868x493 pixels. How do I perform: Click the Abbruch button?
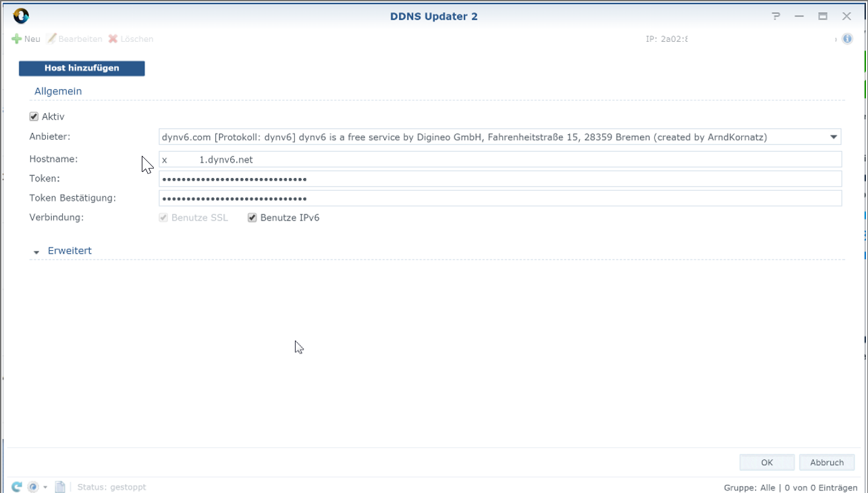(x=827, y=463)
